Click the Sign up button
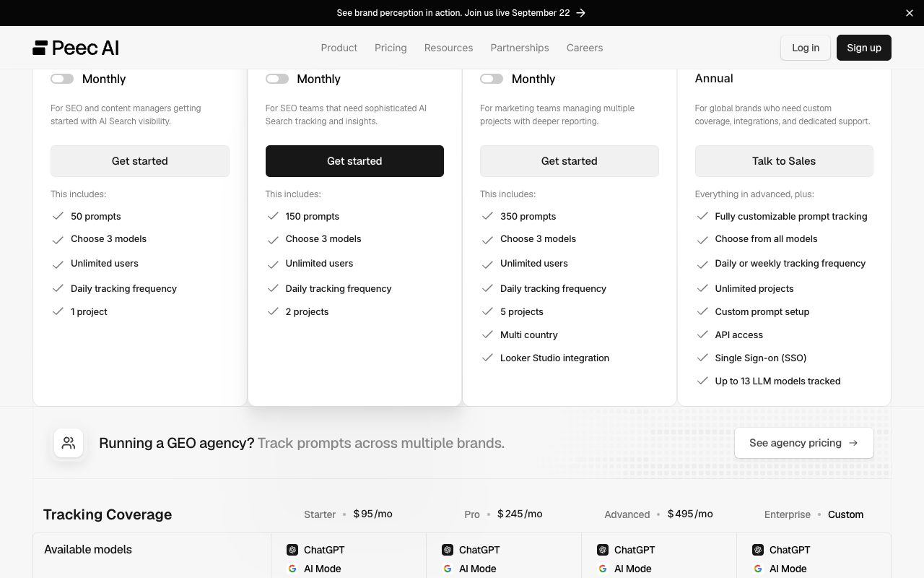The image size is (924, 578). [864, 48]
